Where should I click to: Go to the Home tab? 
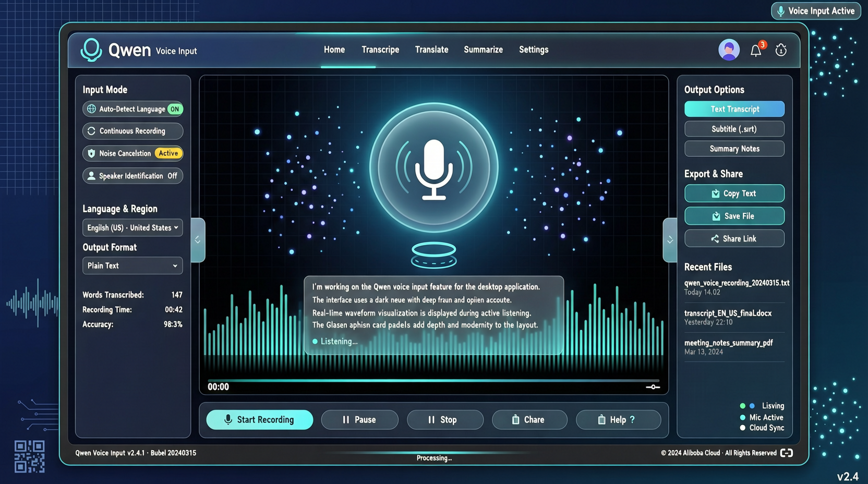[334, 50]
